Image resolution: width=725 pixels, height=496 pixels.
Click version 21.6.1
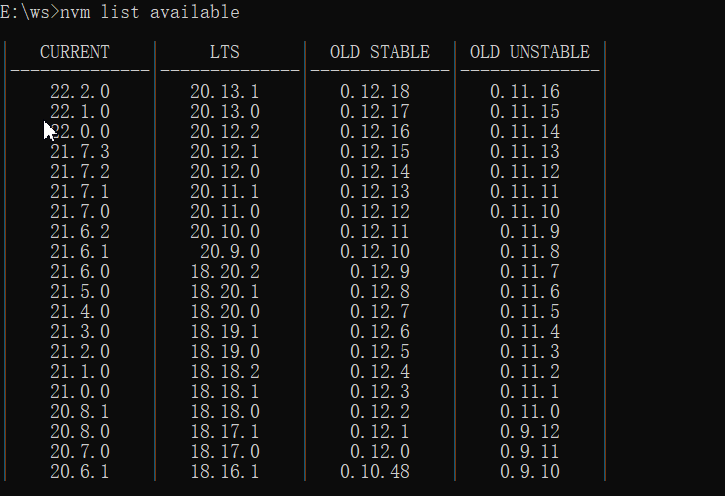(80, 251)
